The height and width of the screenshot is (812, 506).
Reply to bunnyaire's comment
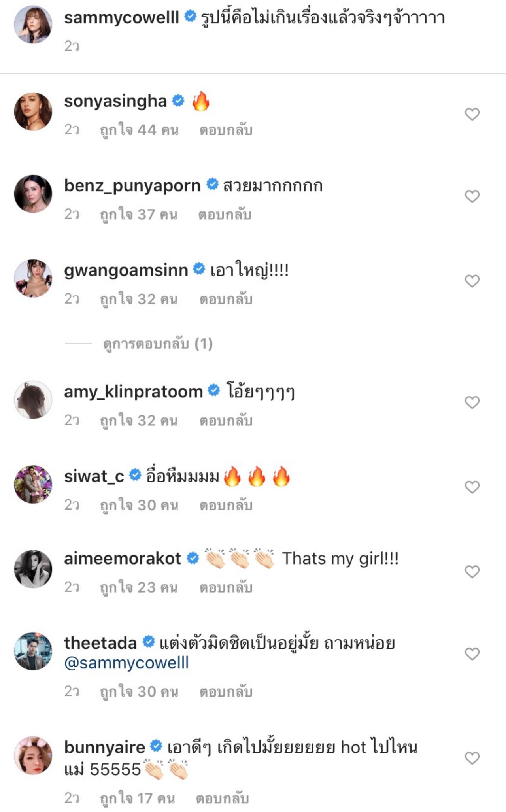pyautogui.click(x=222, y=799)
